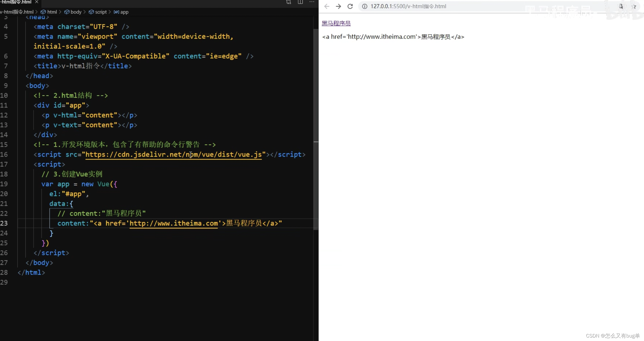Select the script breadcrumb item
Screen dimensions: 644x341
click(98, 12)
